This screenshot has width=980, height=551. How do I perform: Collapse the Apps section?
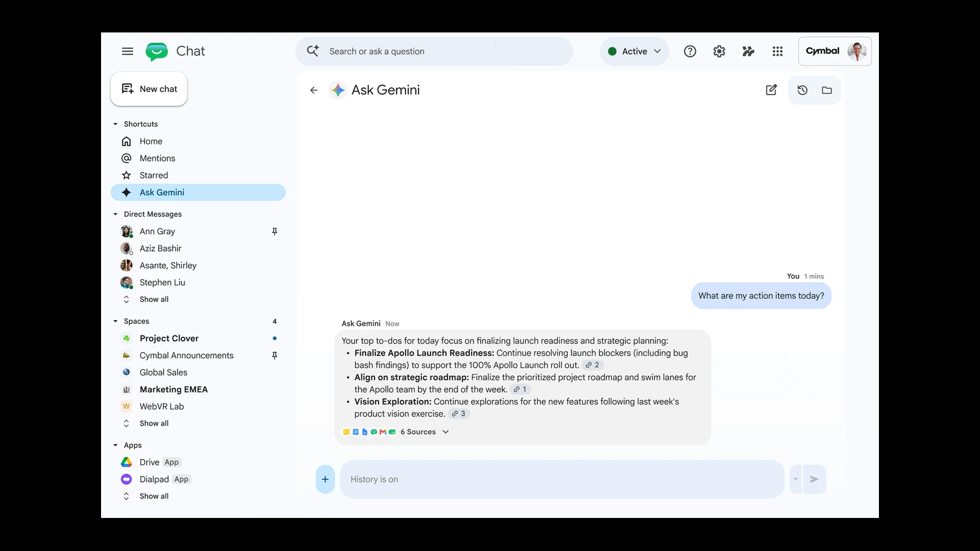(x=115, y=446)
